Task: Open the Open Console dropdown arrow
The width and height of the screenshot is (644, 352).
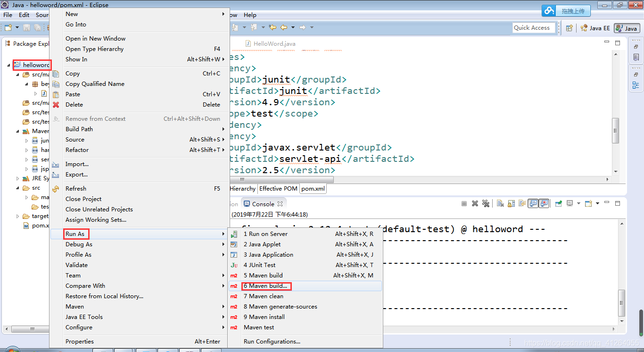Action: 597,203
